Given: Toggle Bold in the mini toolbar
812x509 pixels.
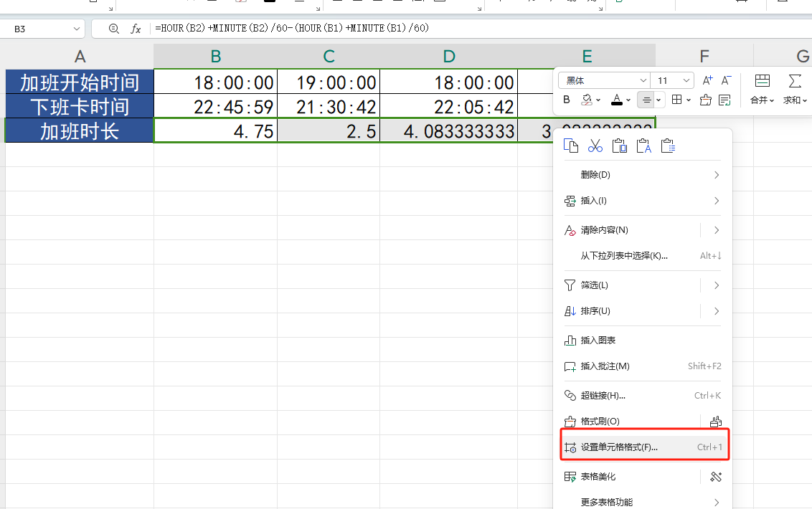Looking at the screenshot, I should (x=567, y=100).
